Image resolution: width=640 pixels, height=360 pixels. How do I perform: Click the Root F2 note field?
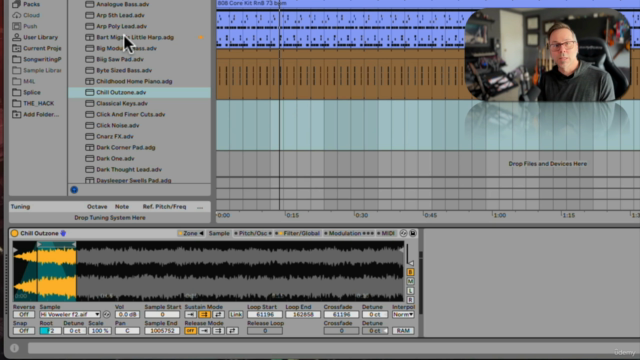pos(50,331)
